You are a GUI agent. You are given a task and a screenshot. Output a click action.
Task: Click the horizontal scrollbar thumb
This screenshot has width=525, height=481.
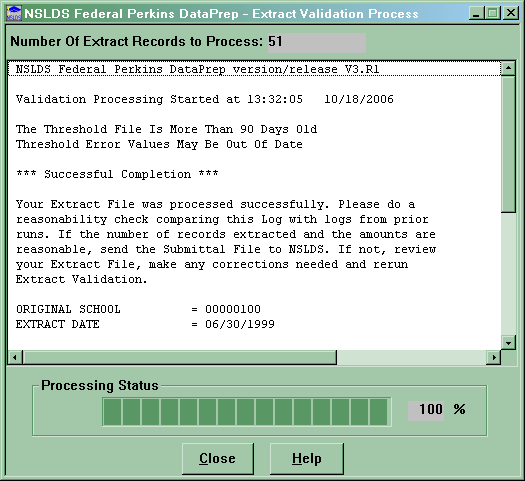coord(179,357)
